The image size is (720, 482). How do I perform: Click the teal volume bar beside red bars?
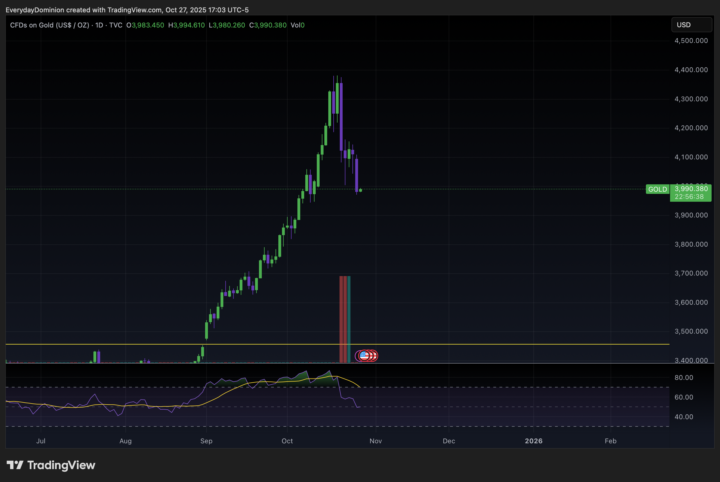point(349,319)
